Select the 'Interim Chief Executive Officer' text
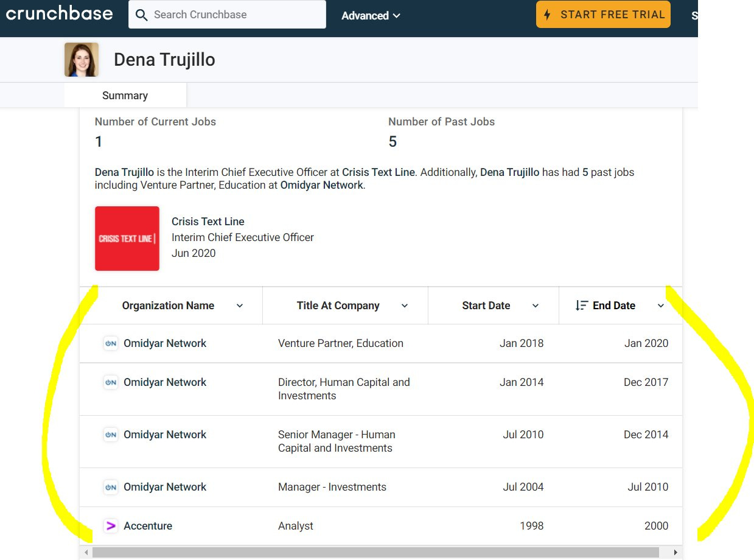 point(243,237)
